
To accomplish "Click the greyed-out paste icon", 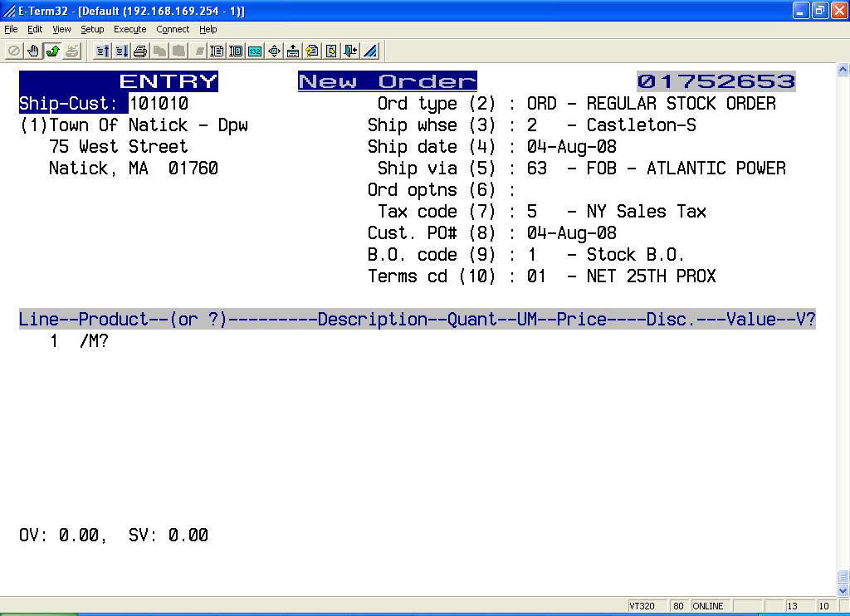I will 178,51.
